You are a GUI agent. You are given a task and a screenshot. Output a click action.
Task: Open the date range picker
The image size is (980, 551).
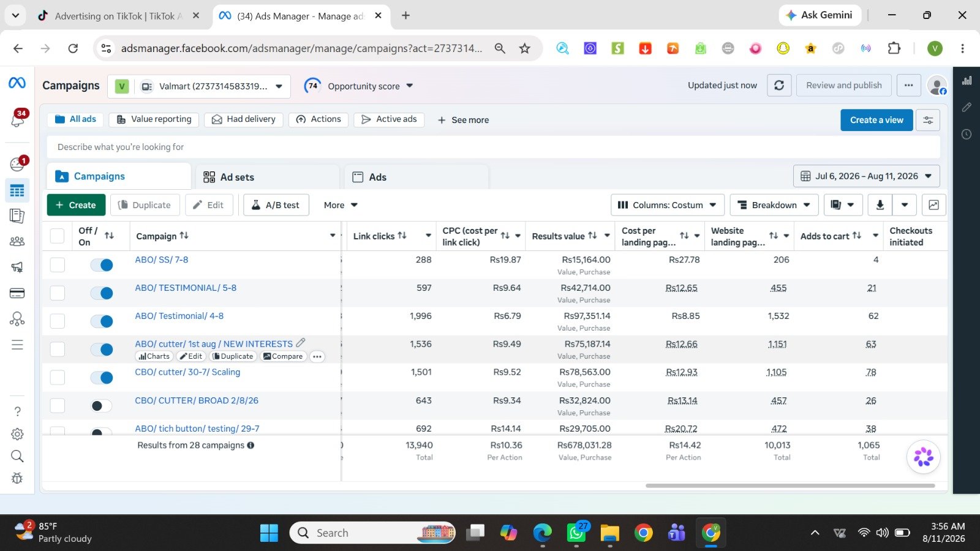coord(866,176)
